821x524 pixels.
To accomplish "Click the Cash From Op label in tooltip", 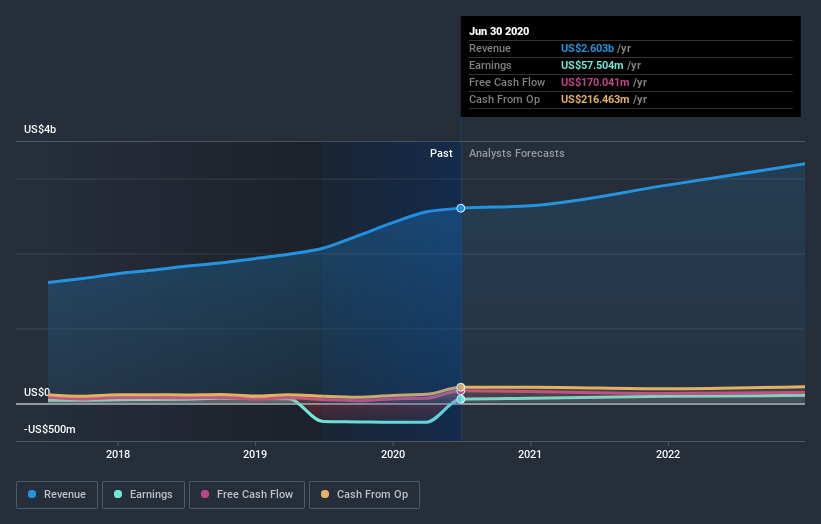I will [504, 99].
